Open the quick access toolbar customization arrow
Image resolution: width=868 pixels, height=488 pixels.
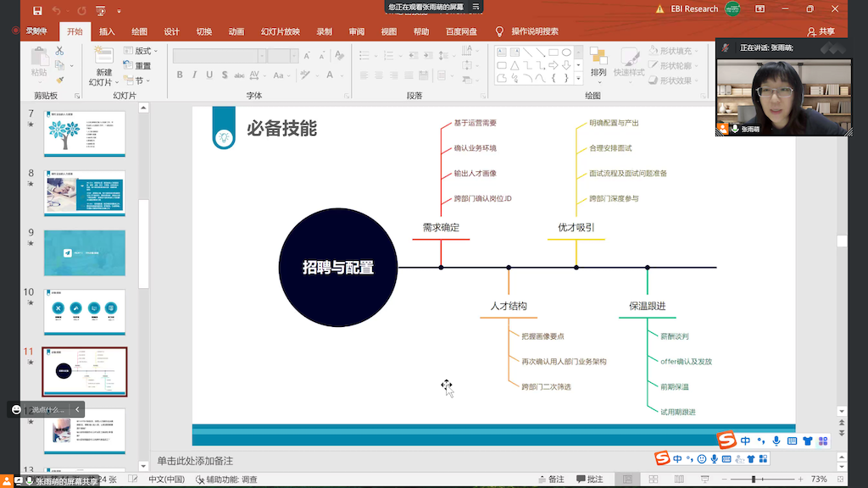click(x=119, y=10)
